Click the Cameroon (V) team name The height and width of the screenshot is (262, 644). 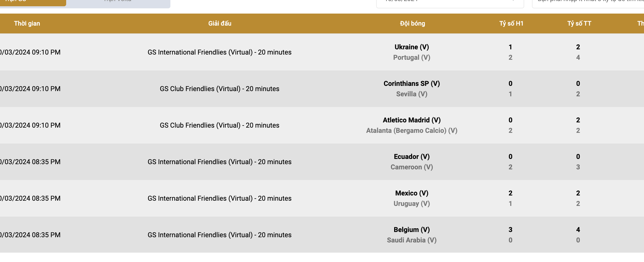[x=412, y=167]
